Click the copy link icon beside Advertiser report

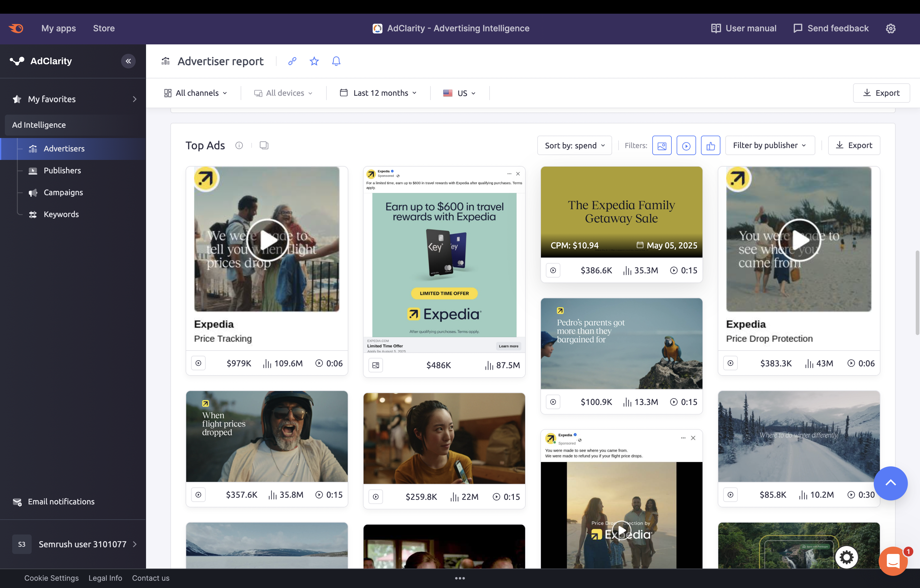(x=292, y=61)
